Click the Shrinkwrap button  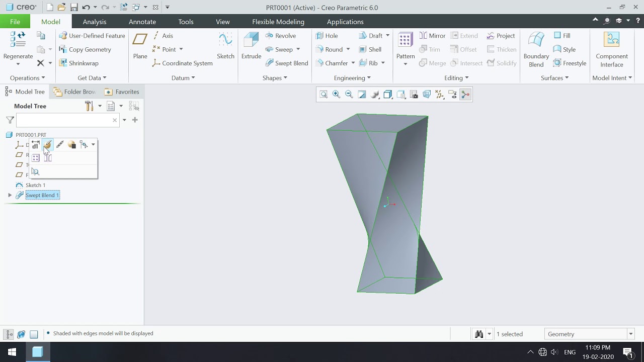[79, 63]
